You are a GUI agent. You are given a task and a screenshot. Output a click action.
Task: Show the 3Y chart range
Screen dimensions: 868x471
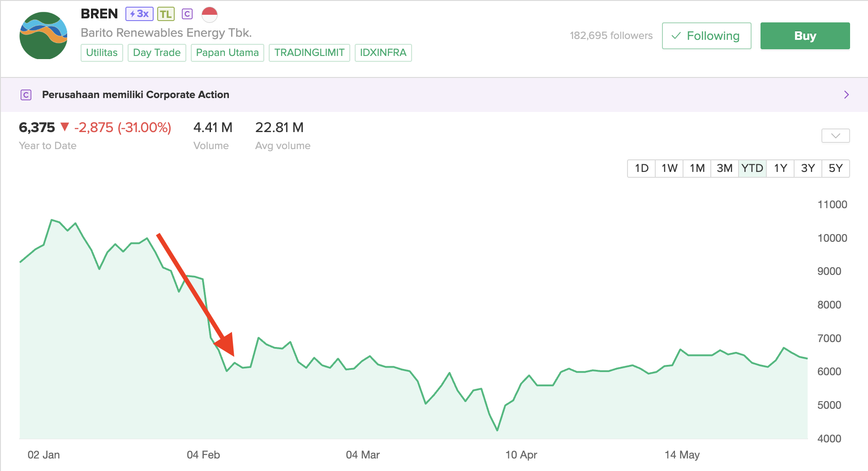(808, 168)
